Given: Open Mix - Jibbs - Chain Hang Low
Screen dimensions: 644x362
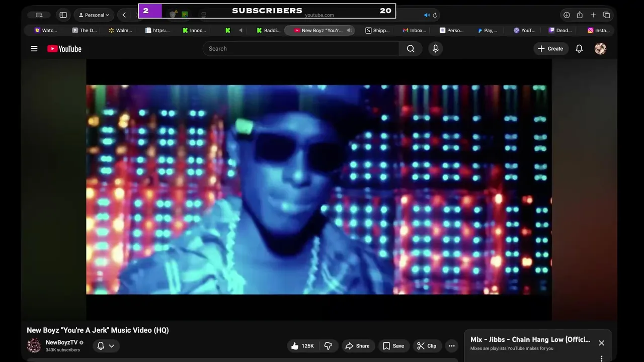Looking at the screenshot, I should click(530, 339).
